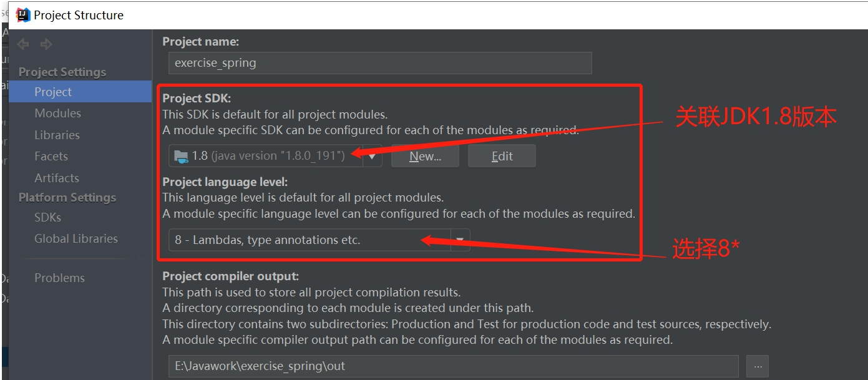The image size is (868, 380).
Task: Click the JDK folder icon in SDK field
Action: (x=181, y=156)
